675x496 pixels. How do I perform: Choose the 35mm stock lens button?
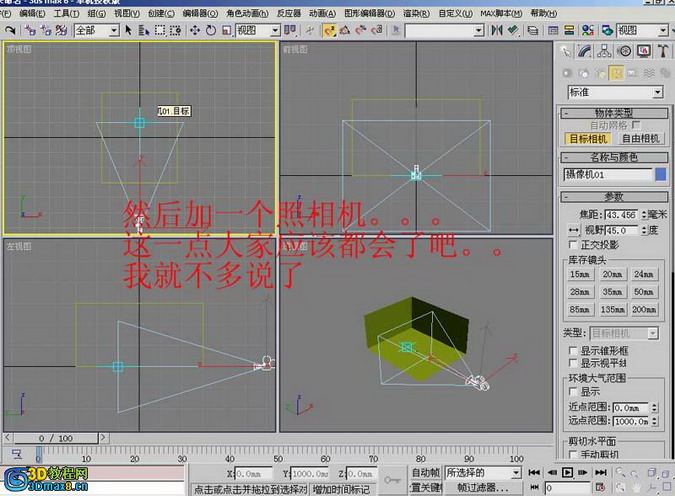612,291
